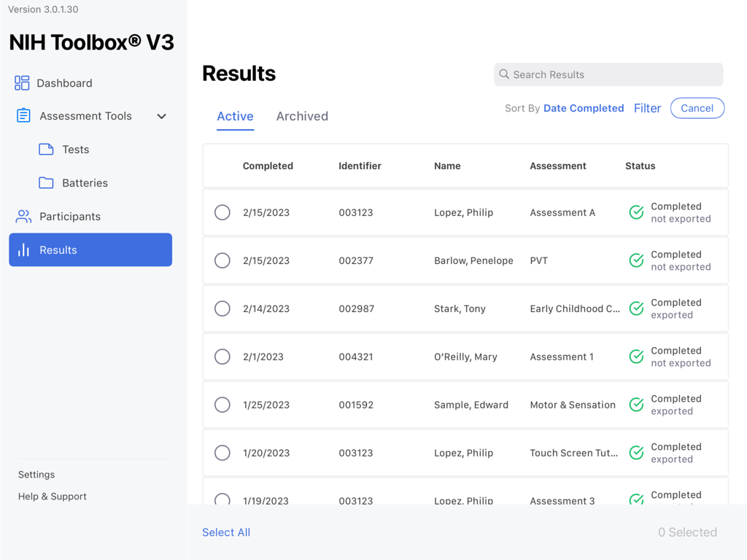Open Help & Support
The image size is (747, 560).
click(x=53, y=496)
